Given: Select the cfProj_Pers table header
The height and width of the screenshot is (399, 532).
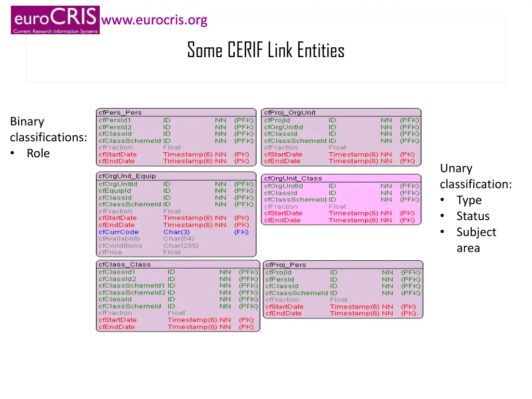Looking at the screenshot, I should coord(343,264).
